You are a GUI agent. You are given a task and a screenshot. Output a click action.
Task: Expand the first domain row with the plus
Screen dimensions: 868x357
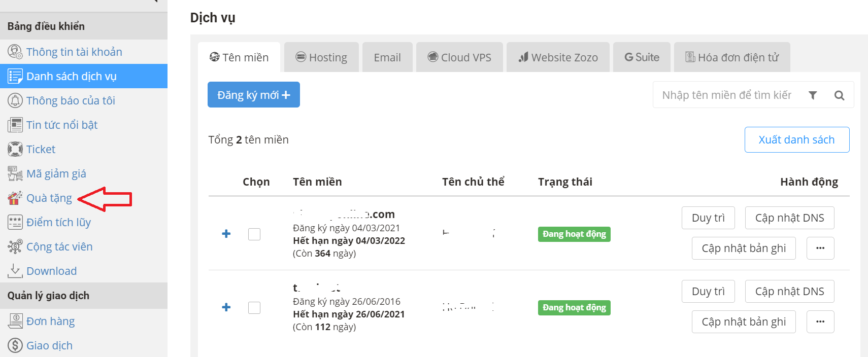coord(226,234)
